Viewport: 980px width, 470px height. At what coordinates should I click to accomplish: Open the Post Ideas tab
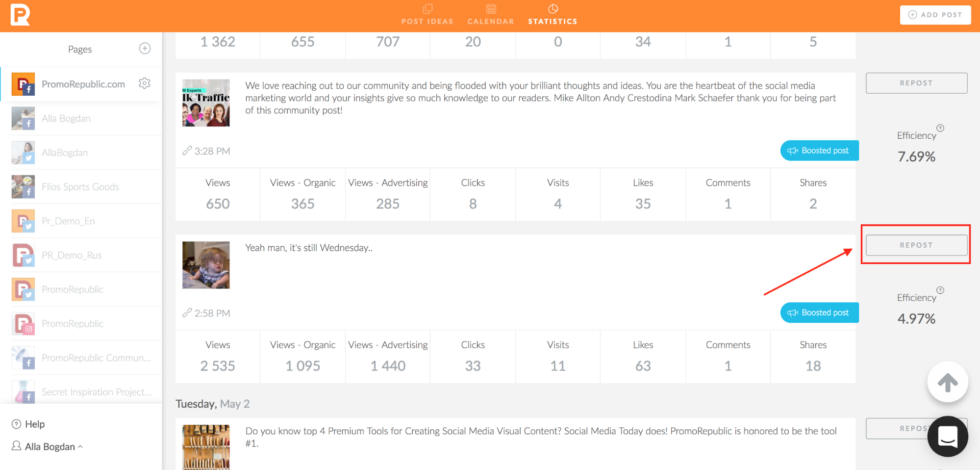427,15
